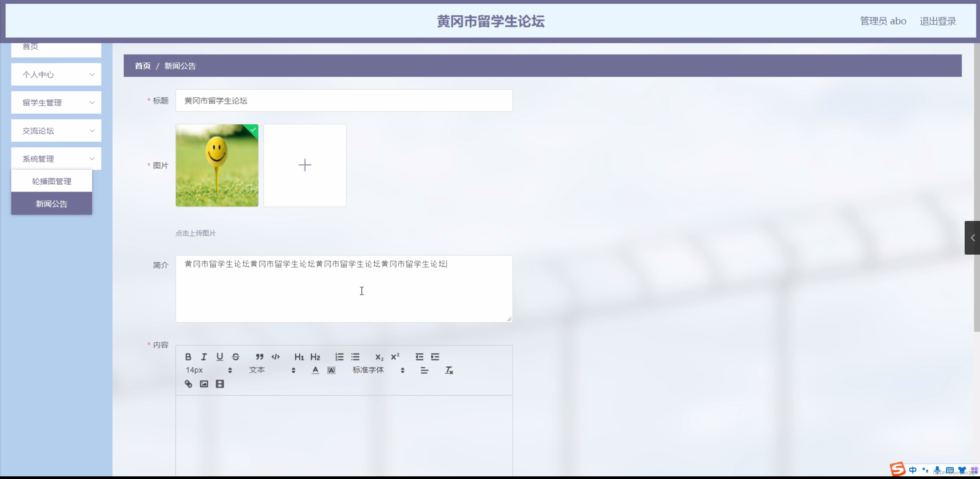The width and height of the screenshot is (980, 479).
Task: Select 新闻公告 in sidebar menu
Action: click(x=51, y=204)
